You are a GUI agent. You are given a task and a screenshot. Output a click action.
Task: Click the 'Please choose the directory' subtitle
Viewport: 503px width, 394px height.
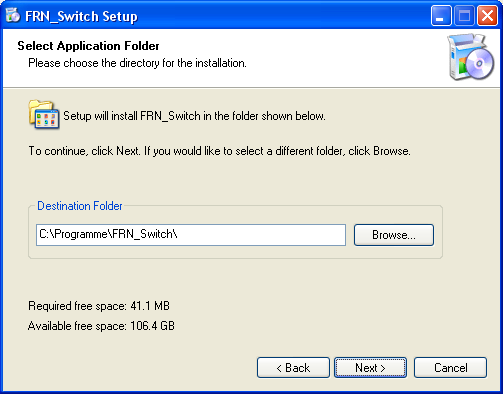tap(137, 63)
